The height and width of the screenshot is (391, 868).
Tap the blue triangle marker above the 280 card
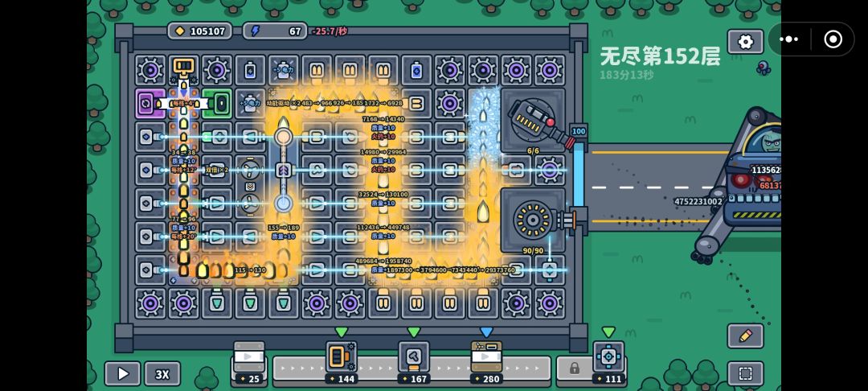(x=486, y=331)
